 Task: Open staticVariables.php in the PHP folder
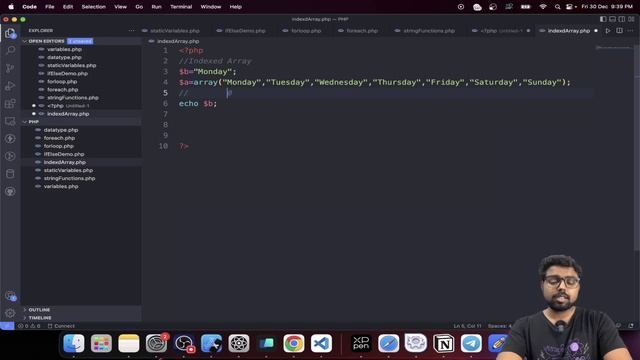click(68, 170)
